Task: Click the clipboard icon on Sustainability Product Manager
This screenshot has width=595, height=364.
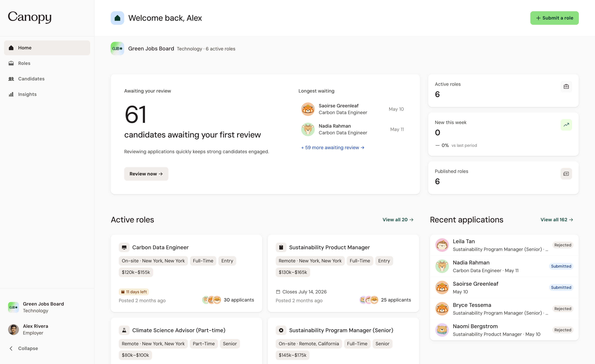Action: point(281,247)
